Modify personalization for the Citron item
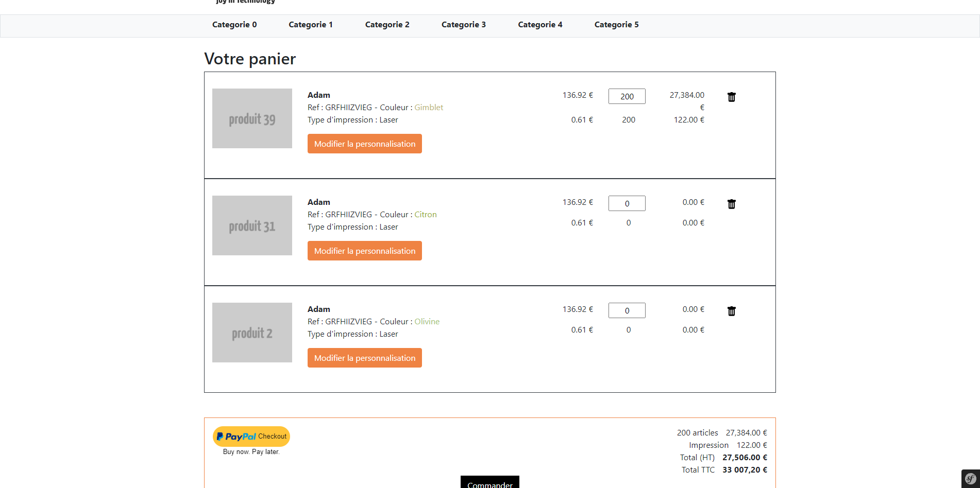 tap(364, 251)
